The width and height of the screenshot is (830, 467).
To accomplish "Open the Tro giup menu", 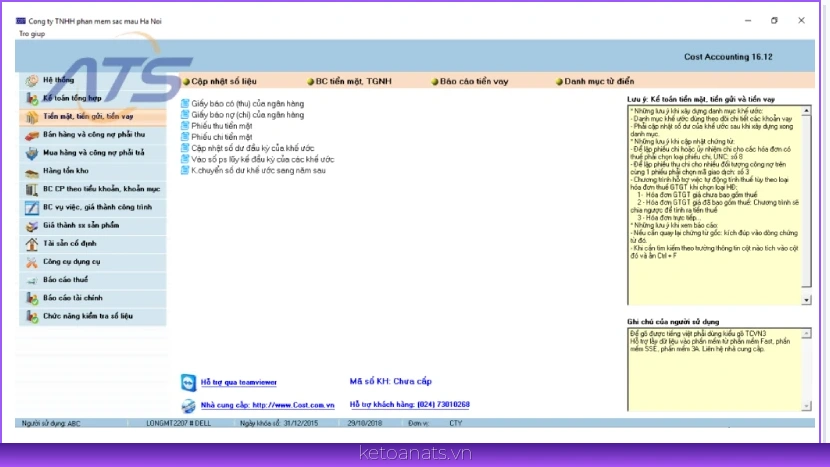I will point(32,34).
